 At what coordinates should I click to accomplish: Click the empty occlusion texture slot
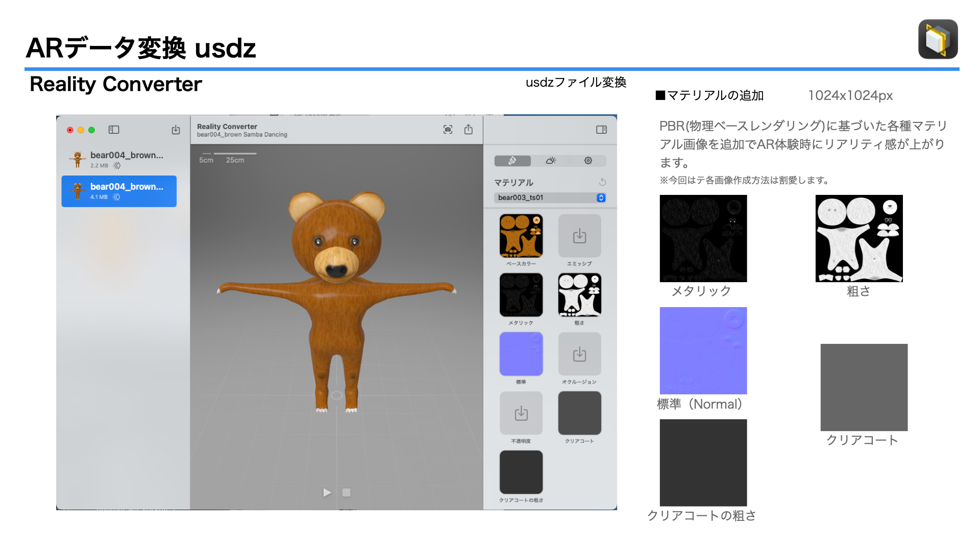pos(579,354)
